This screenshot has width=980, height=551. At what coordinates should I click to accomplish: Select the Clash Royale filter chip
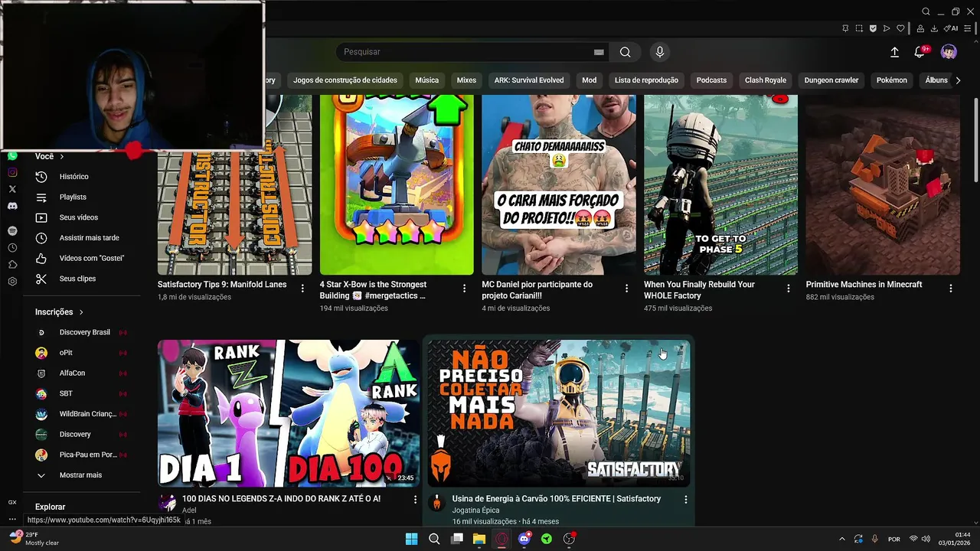coord(766,80)
